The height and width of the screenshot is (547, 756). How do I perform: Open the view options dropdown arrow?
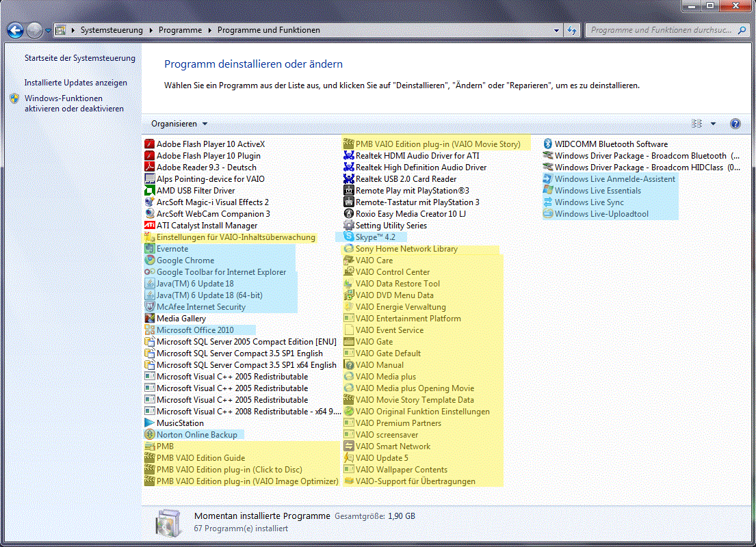pyautogui.click(x=713, y=124)
